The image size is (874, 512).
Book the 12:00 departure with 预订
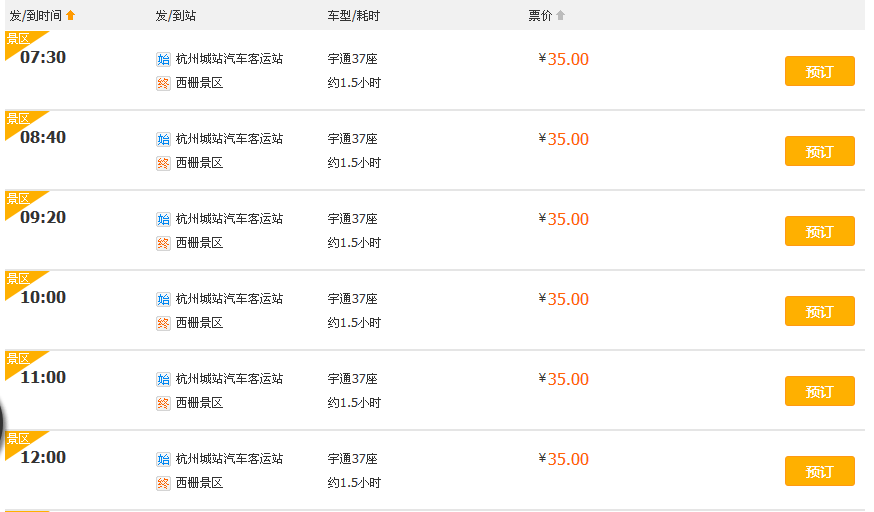819,471
